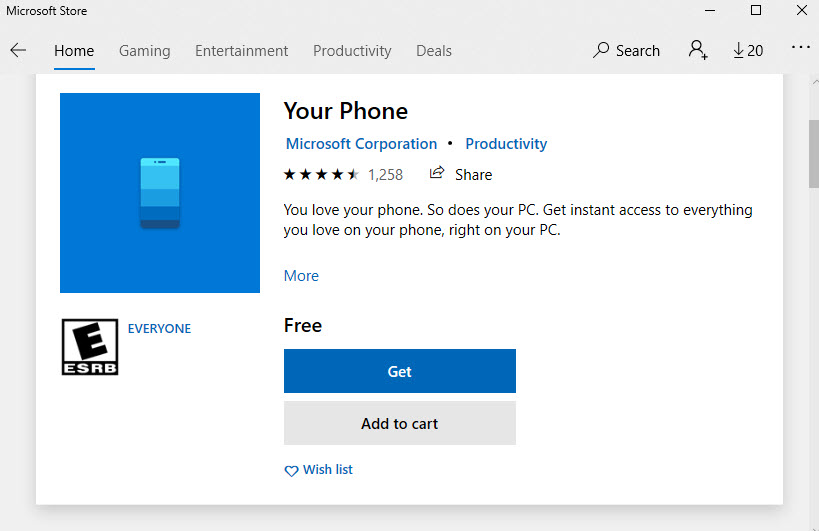
Task: Click the vertical scrollbar thumb on the right
Action: pos(814,154)
